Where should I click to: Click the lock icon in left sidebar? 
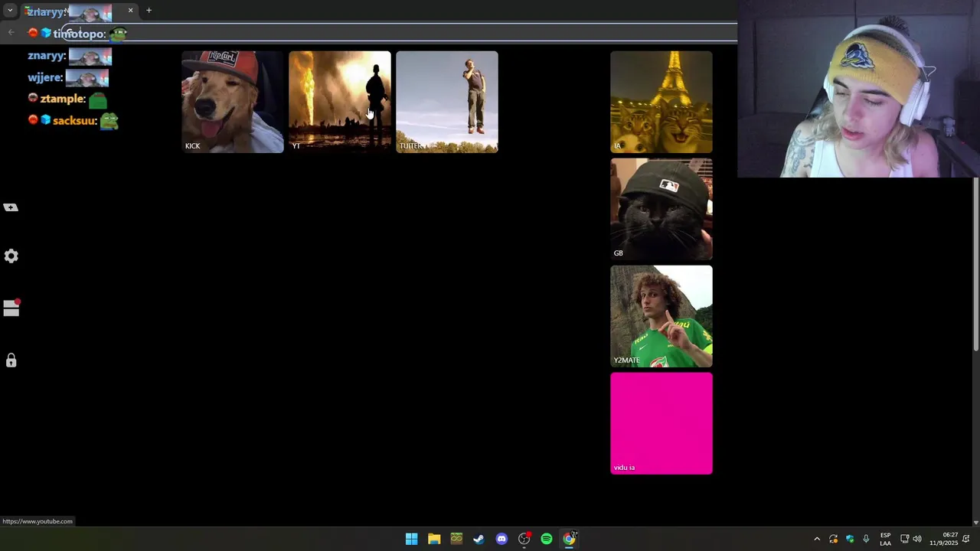pyautogui.click(x=11, y=360)
